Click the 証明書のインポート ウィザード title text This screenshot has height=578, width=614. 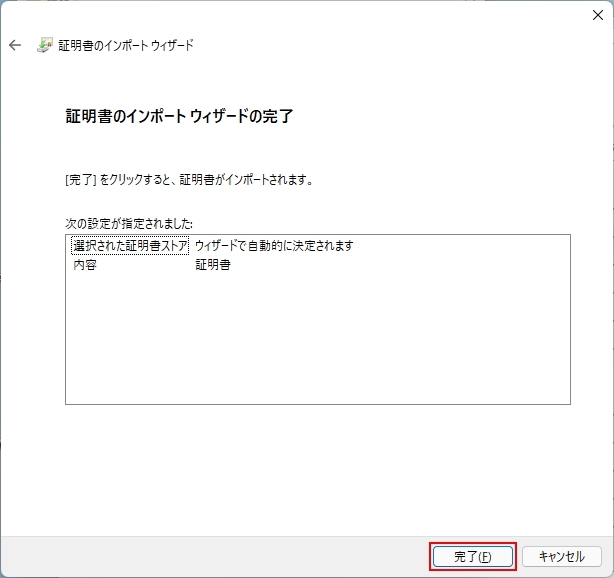point(126,46)
